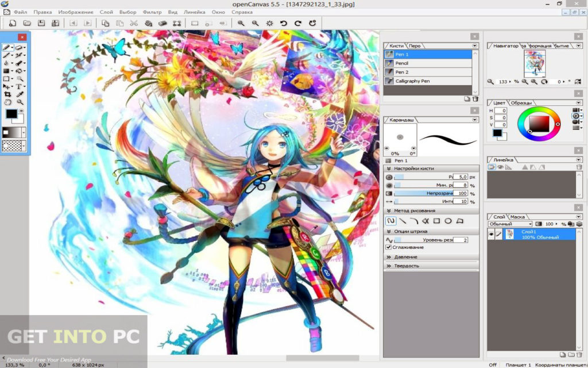Click the New document toolbar icon

pos(13,23)
